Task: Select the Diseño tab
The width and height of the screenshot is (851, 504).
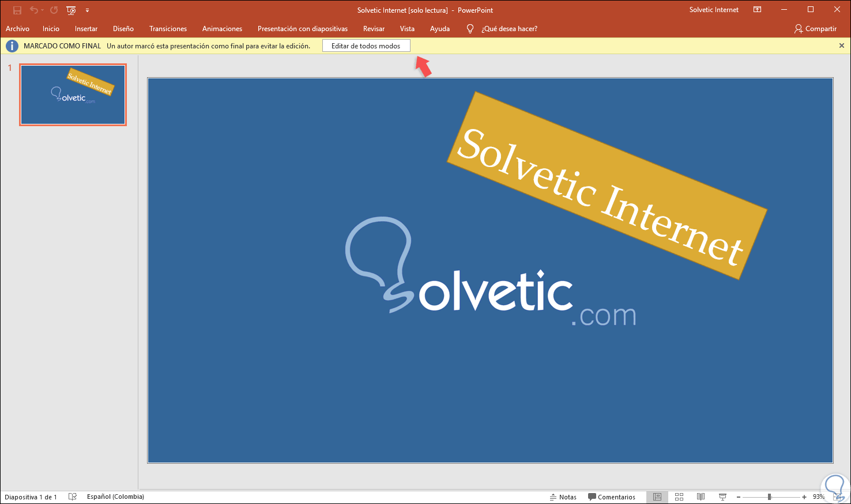Action: (123, 29)
